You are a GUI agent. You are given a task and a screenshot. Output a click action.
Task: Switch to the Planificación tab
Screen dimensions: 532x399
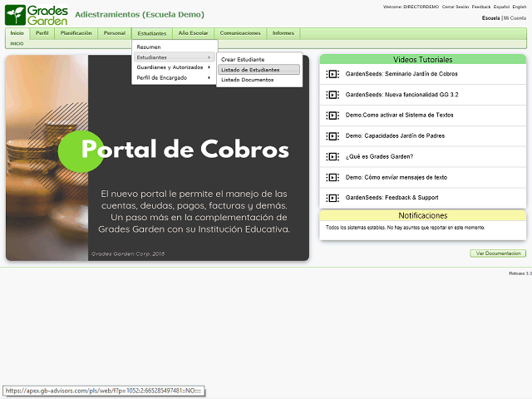(76, 33)
